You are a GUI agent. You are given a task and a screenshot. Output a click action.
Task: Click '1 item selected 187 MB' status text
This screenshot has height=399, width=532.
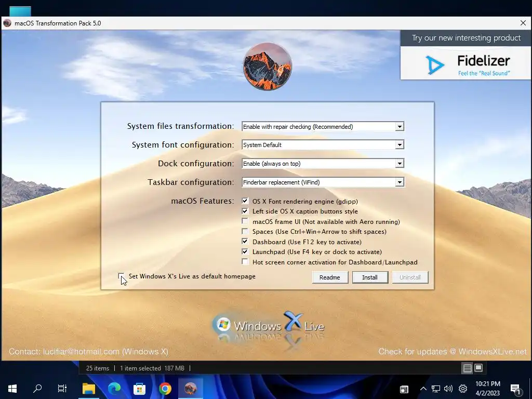152,368
